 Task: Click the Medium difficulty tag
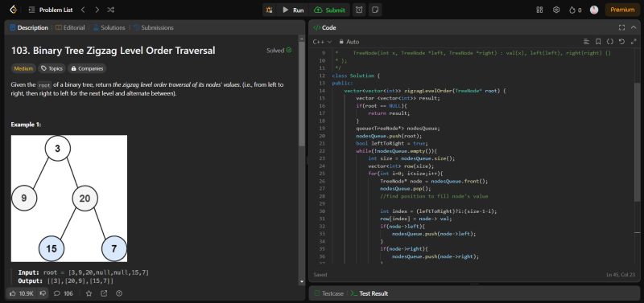pyautogui.click(x=23, y=68)
